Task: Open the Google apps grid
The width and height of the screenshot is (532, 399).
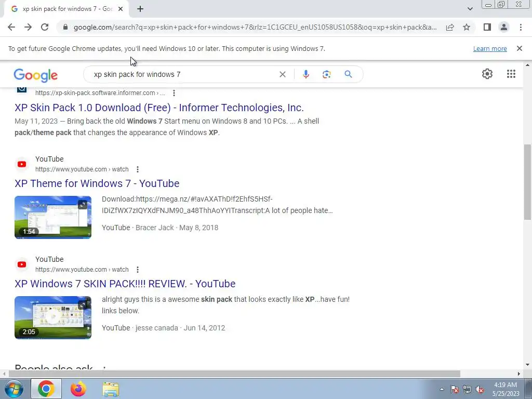Action: coord(511,74)
